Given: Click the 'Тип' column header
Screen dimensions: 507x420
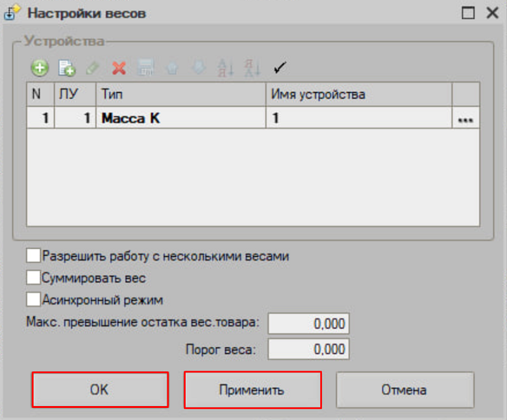Looking at the screenshot, I should pyautogui.click(x=180, y=94).
